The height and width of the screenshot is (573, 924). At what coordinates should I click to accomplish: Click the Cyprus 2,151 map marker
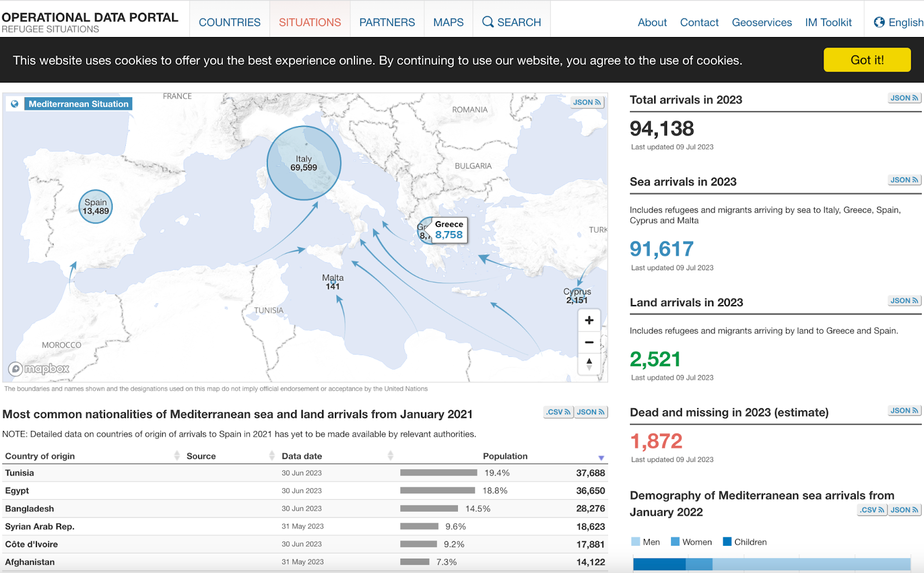[577, 296]
